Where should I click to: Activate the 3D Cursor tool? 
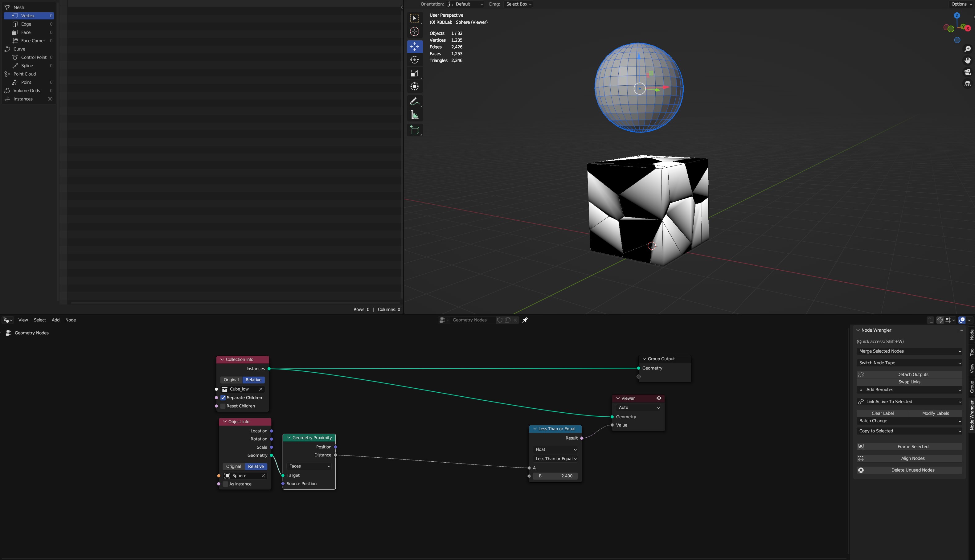(x=415, y=31)
